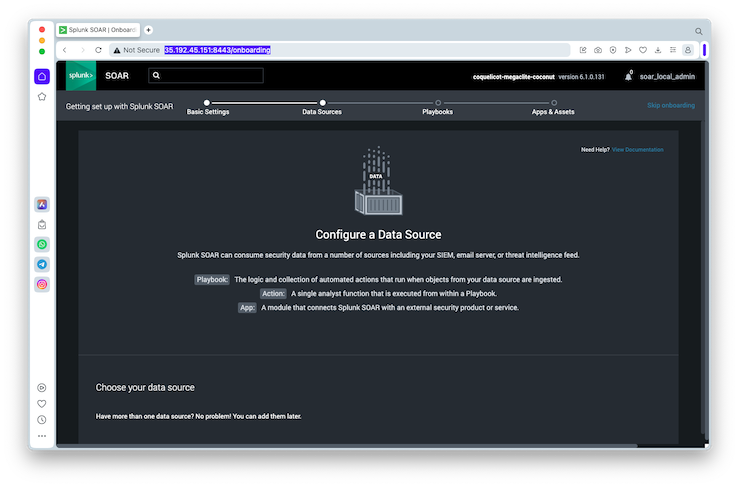Image resolution: width=739 pixels, height=487 pixels.
Task: Open the notifications bell
Action: (x=628, y=76)
